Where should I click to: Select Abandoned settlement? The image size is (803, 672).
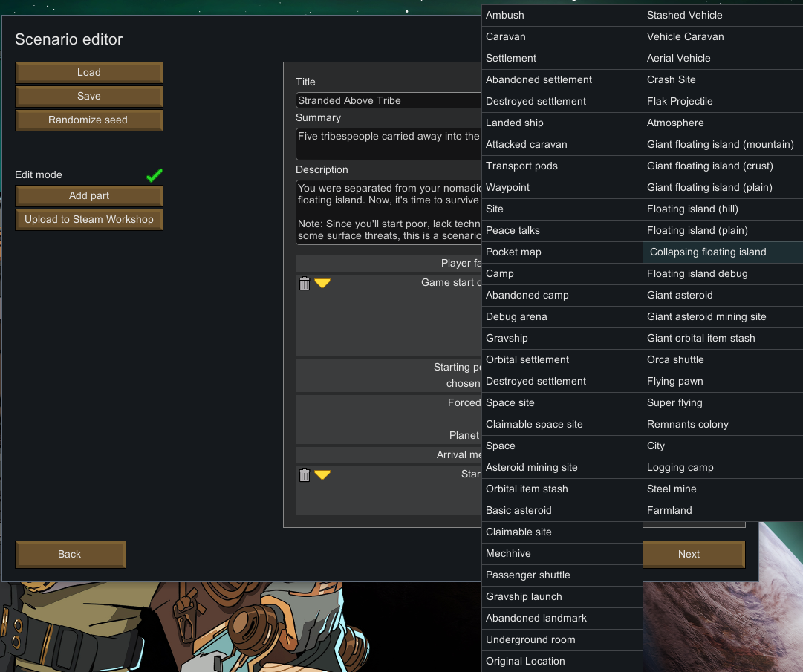(x=562, y=80)
